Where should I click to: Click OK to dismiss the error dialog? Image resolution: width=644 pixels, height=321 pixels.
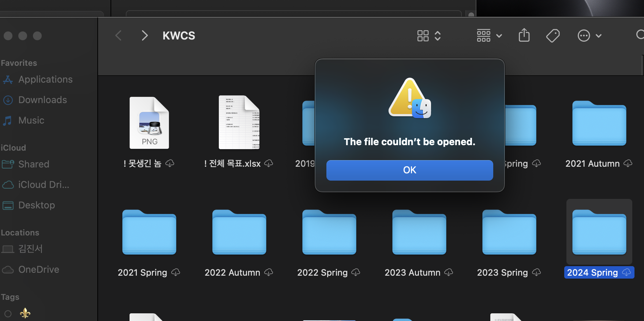(409, 170)
